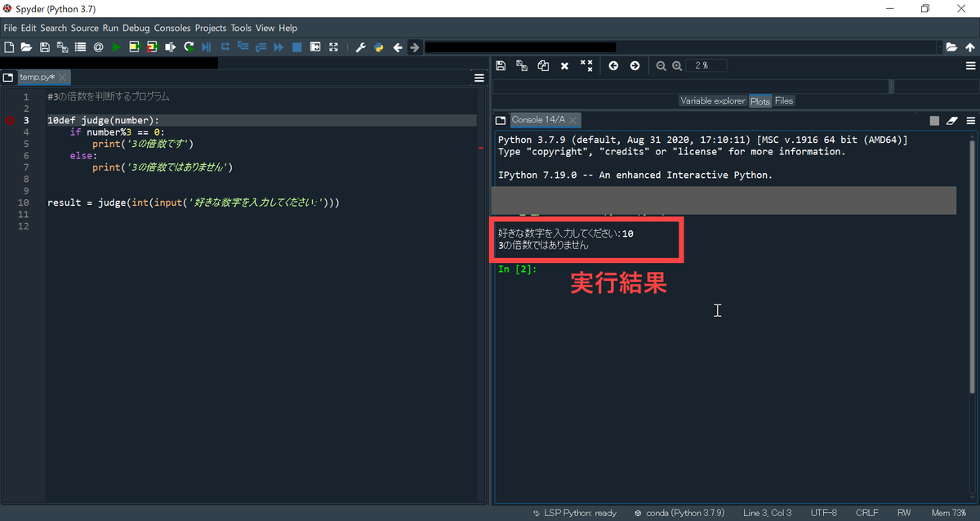This screenshot has width=980, height=521.
Task: Open the Debug menu
Action: [x=136, y=28]
